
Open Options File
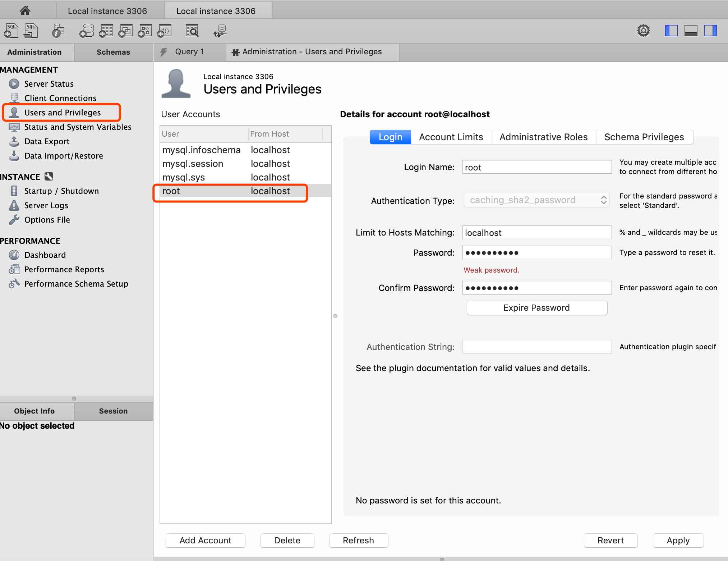point(47,220)
